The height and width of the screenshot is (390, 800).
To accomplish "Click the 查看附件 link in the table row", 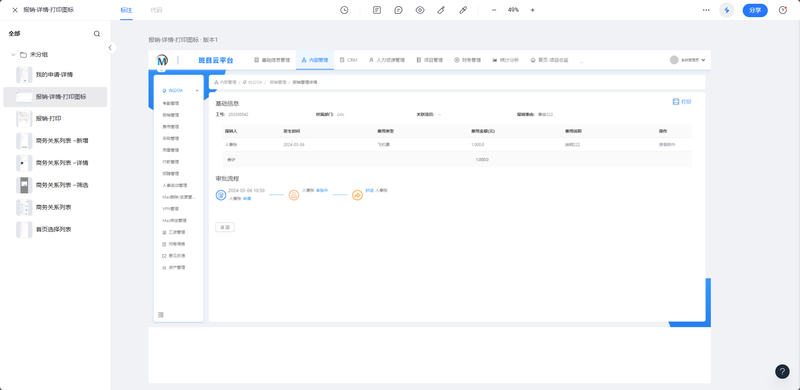I will coord(667,144).
